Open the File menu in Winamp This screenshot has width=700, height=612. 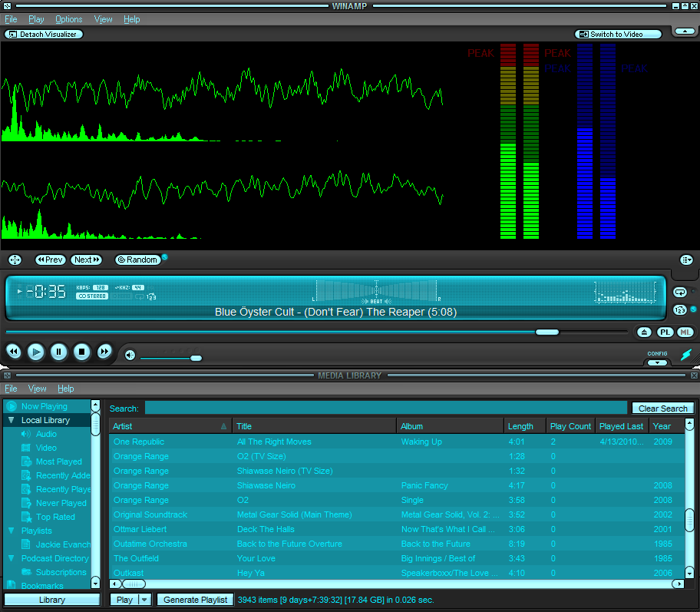[x=12, y=19]
